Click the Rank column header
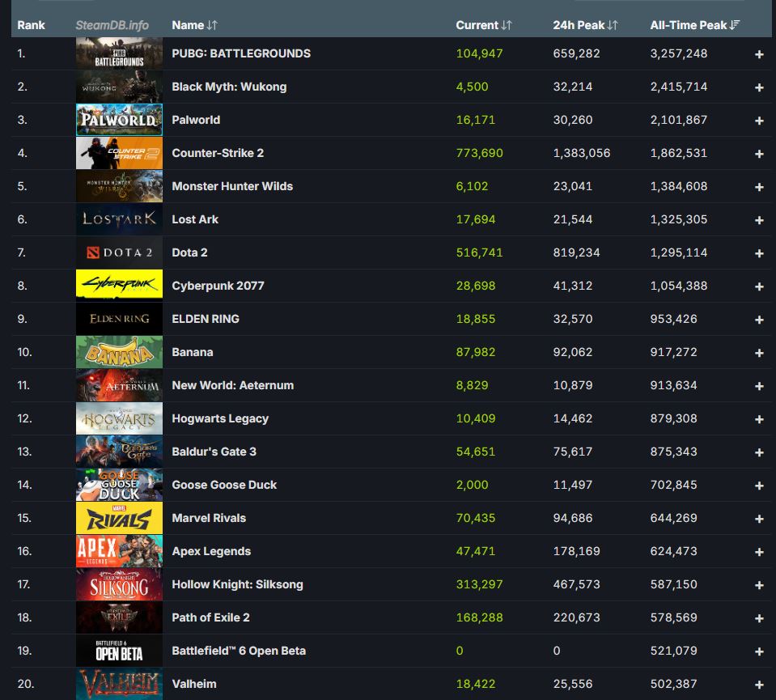The height and width of the screenshot is (700, 776). click(x=32, y=25)
